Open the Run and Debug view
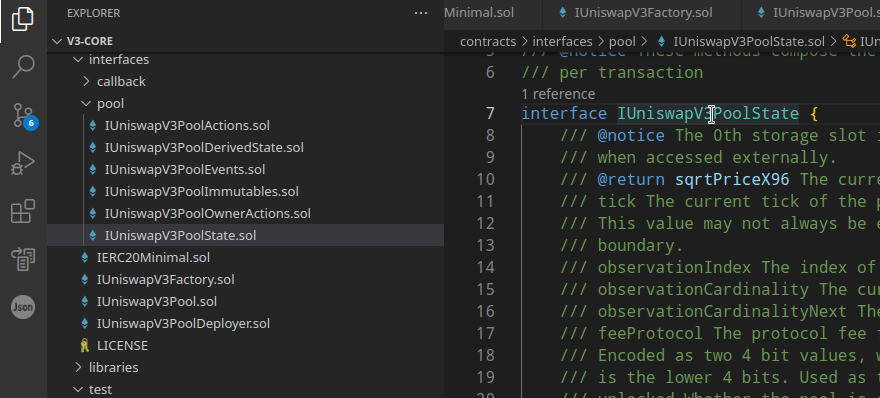This screenshot has height=398, width=880. click(23, 164)
